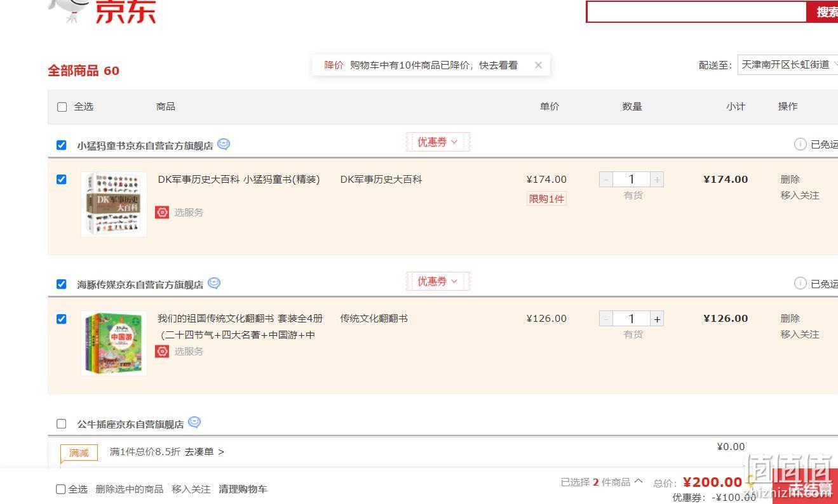Click 传统文化翻翻书 book thumbnail

(x=114, y=343)
